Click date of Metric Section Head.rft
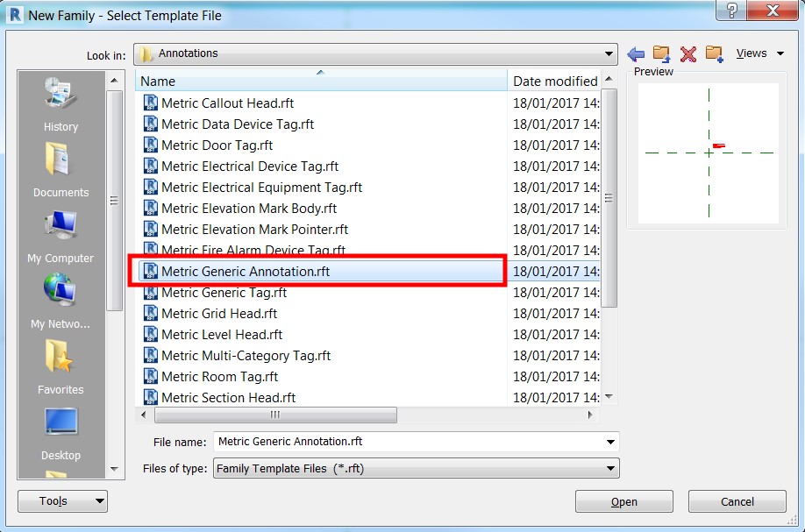Screen dimensions: 805x532 coord(556,398)
